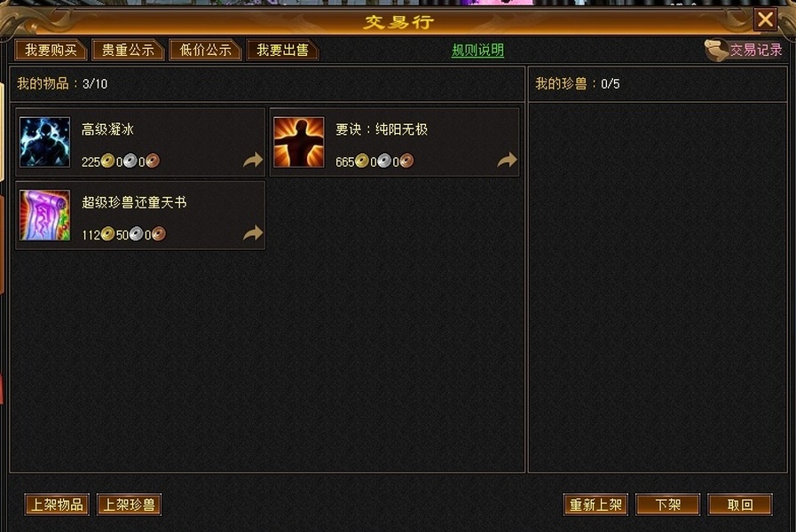Close the 交易行 window

pos(765,20)
